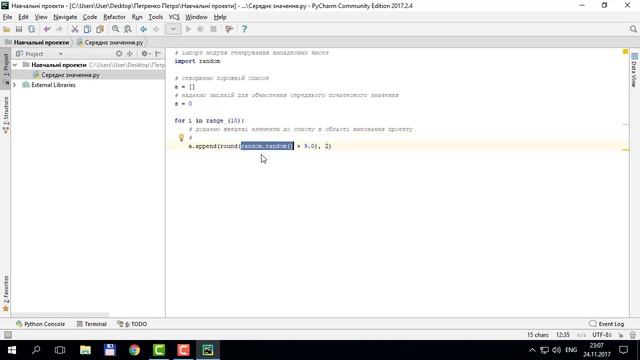This screenshot has height=360, width=640.
Task: Open the Window menu
Action: pyautogui.click(x=196, y=17)
